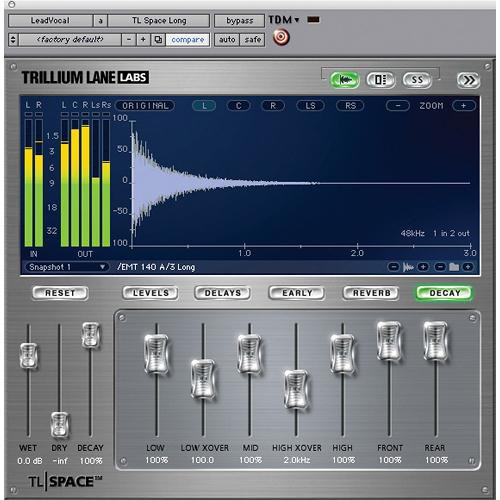500x500 pixels.
Task: Click the 48kHz sample rate text
Action: 413,233
